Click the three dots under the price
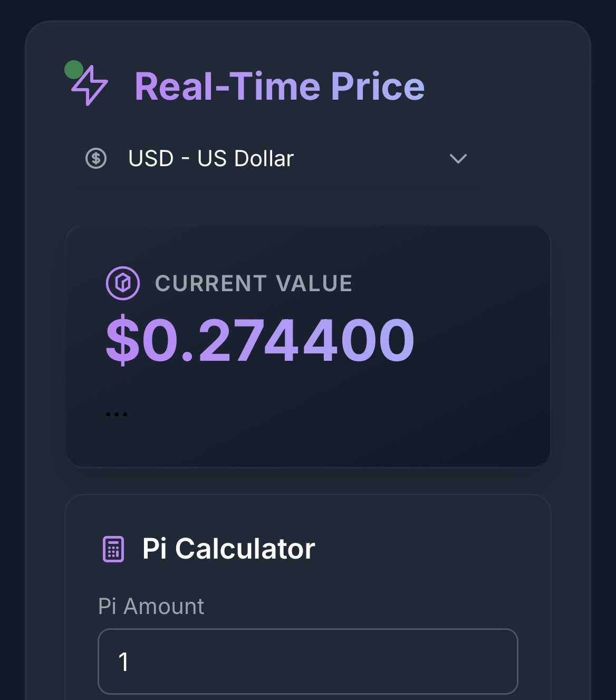The height and width of the screenshot is (700, 616). (x=117, y=414)
